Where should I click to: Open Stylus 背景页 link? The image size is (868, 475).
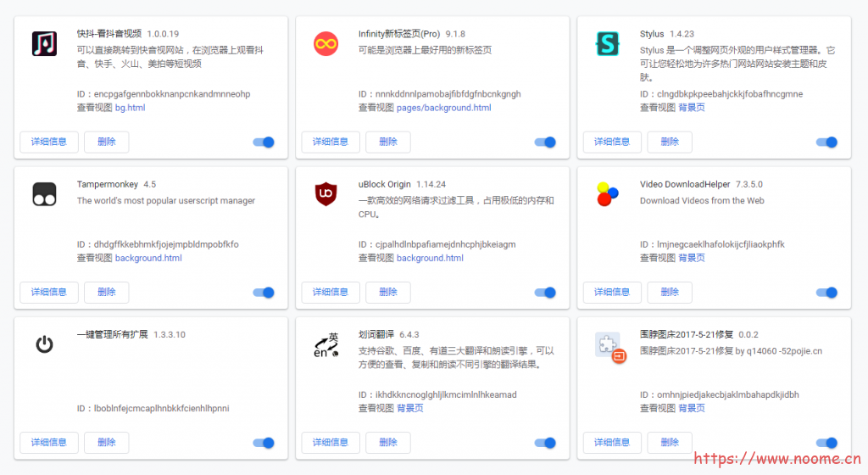click(x=692, y=108)
